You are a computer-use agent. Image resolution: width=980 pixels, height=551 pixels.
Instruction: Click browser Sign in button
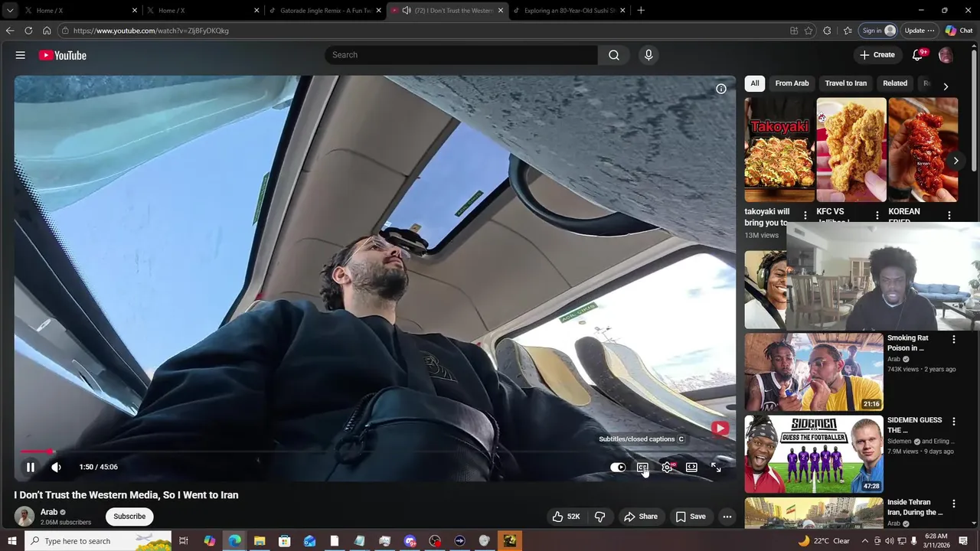(x=879, y=31)
